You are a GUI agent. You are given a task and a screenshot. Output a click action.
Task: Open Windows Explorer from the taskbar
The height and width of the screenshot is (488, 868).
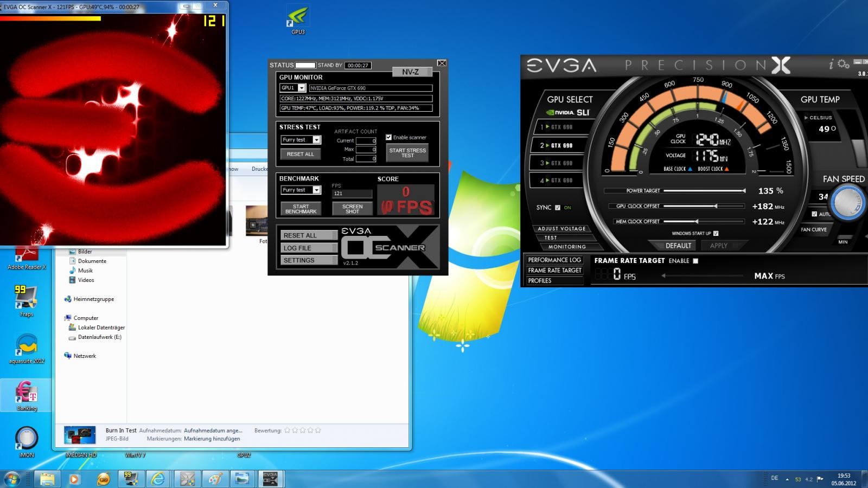pyautogui.click(x=47, y=479)
